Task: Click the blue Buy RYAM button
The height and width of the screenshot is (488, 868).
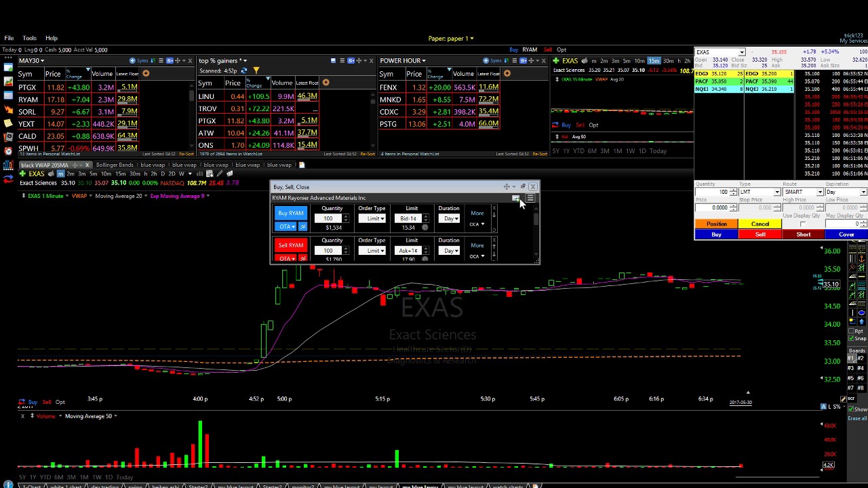Action: click(291, 213)
